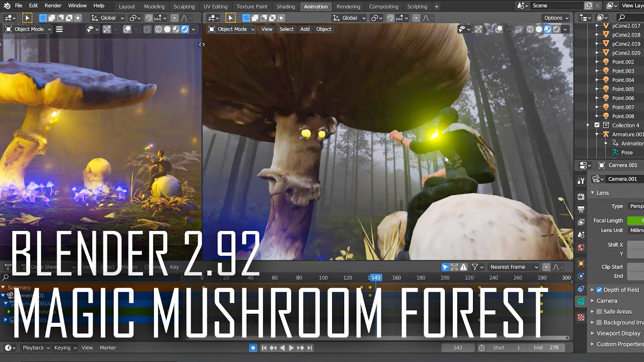The height and width of the screenshot is (362, 644).
Task: Switch right viewport to rendered shading
Action: [x=556, y=29]
